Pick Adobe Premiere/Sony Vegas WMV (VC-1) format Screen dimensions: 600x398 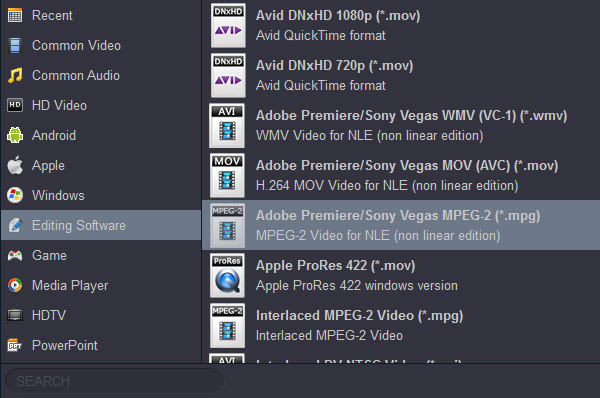point(401,126)
